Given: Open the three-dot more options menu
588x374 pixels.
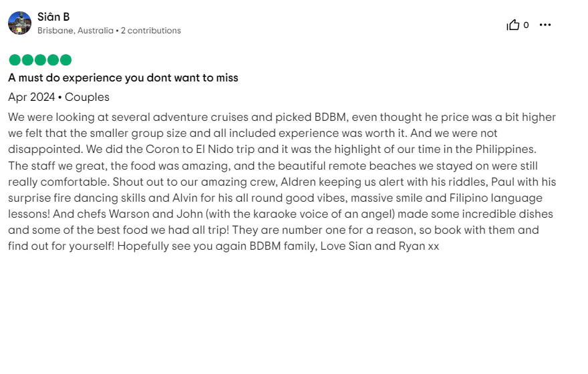Looking at the screenshot, I should pos(545,25).
